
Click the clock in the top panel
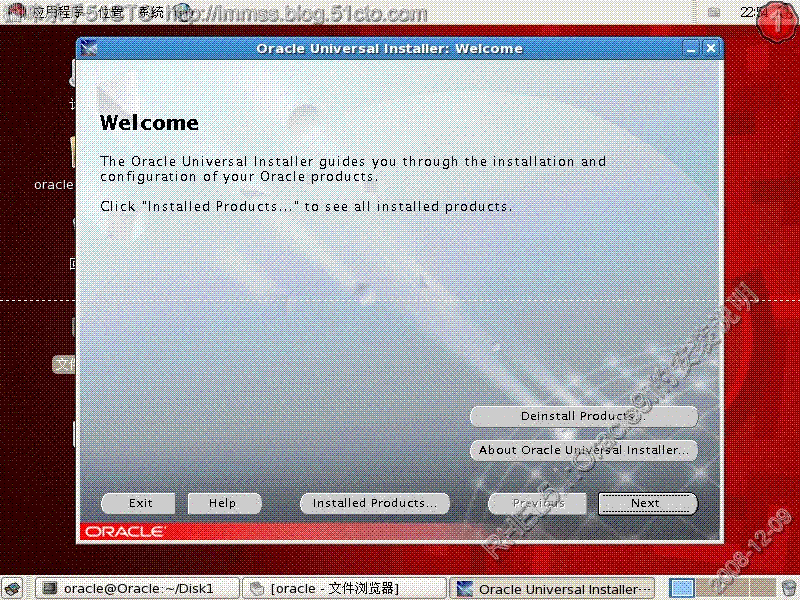pos(754,12)
